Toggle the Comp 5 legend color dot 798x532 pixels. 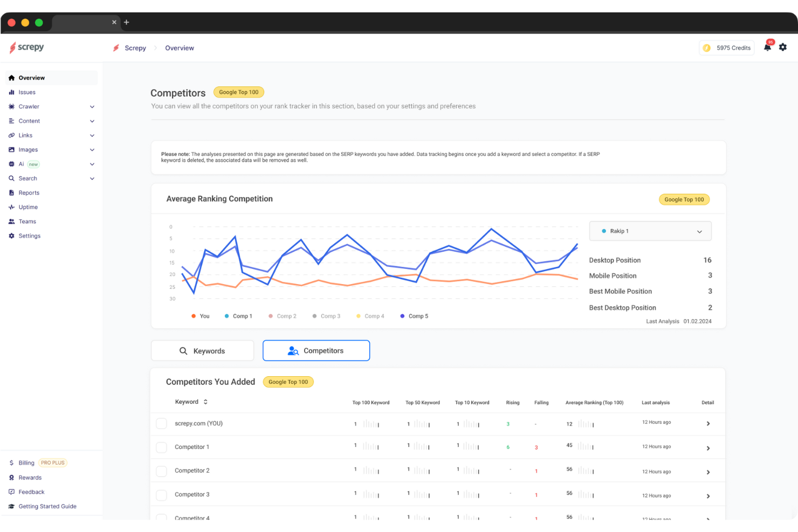(x=402, y=316)
